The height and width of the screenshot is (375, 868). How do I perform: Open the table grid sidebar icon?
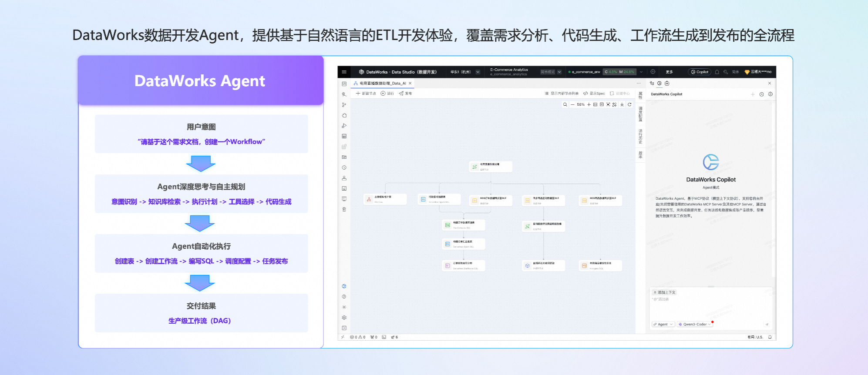344,136
